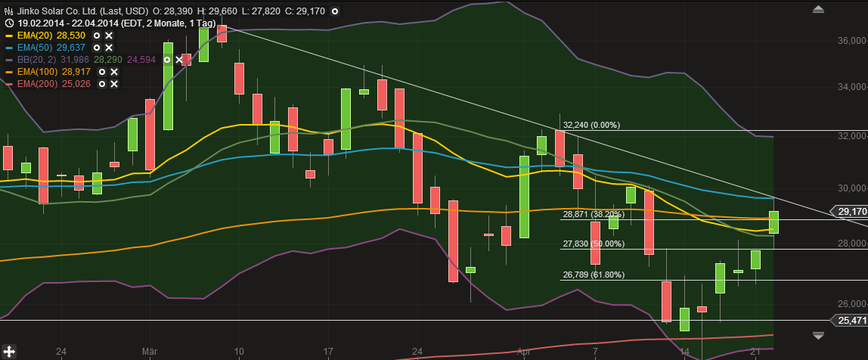
Task: Click the yellow EMA(20) color dash
Action: (x=8, y=36)
